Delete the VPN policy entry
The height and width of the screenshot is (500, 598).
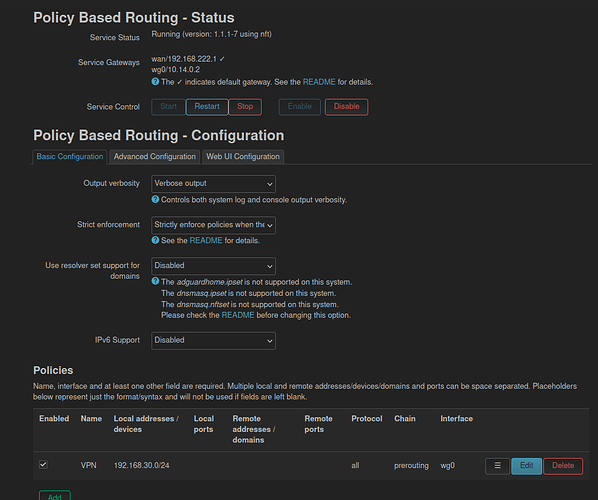pos(563,466)
